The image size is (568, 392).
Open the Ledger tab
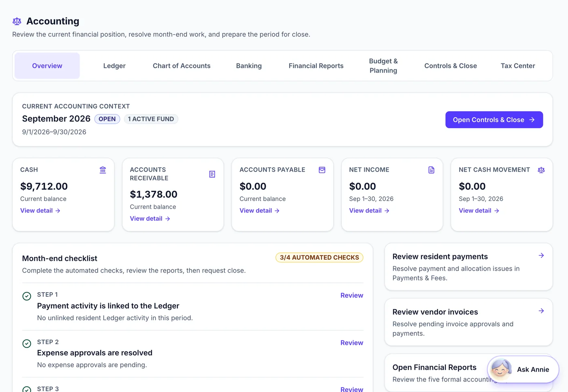(114, 66)
